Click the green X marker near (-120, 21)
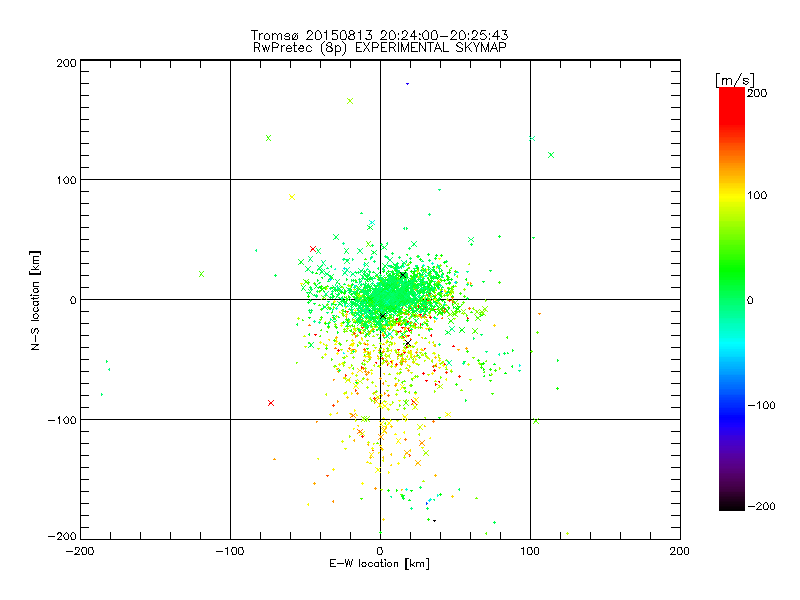This screenshot has height=600, width=800. [201, 274]
